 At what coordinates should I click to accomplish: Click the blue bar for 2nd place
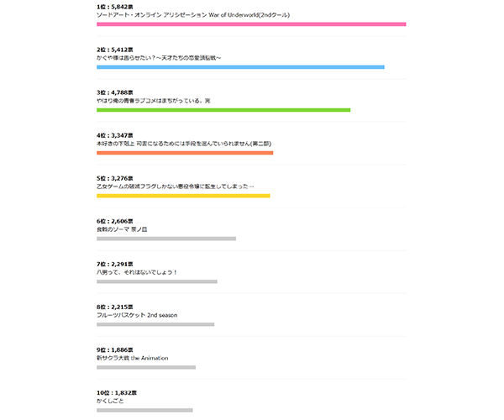(x=240, y=67)
